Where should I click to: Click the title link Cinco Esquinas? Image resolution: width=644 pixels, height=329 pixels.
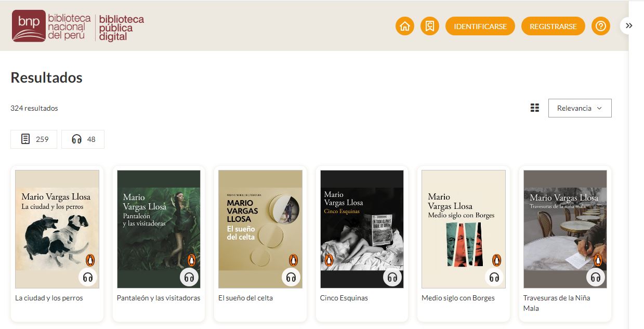(x=344, y=298)
